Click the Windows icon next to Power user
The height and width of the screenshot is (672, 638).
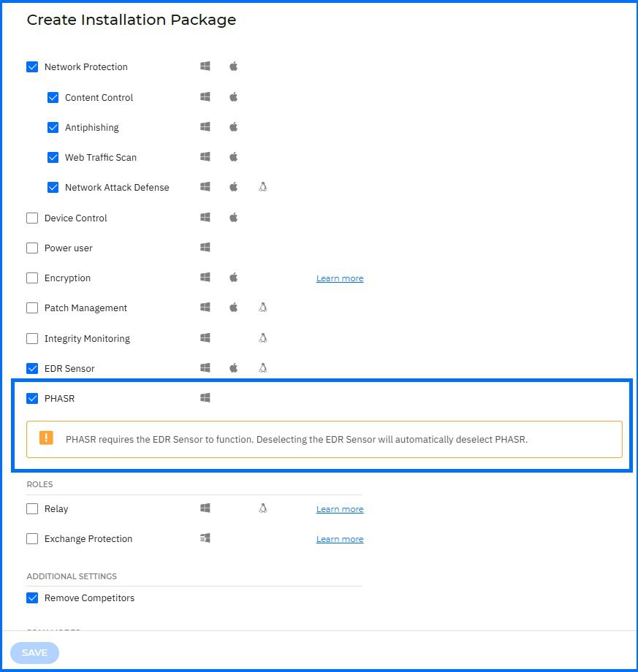[205, 248]
